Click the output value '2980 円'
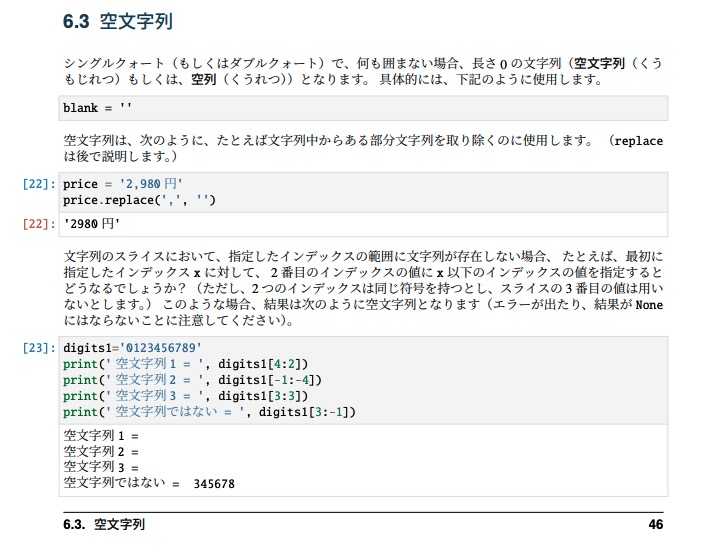Viewport: 708px width, 550px height. 92,224
